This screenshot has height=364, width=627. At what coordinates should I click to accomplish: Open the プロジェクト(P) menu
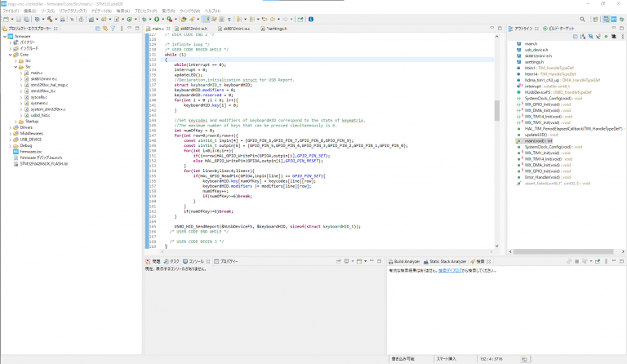[x=145, y=11]
